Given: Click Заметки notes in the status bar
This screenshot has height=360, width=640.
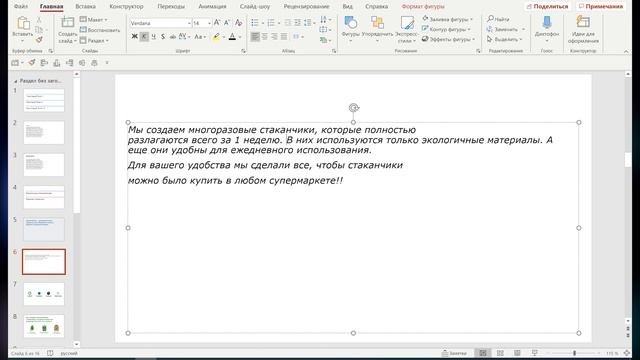Looking at the screenshot, I should click(454, 353).
